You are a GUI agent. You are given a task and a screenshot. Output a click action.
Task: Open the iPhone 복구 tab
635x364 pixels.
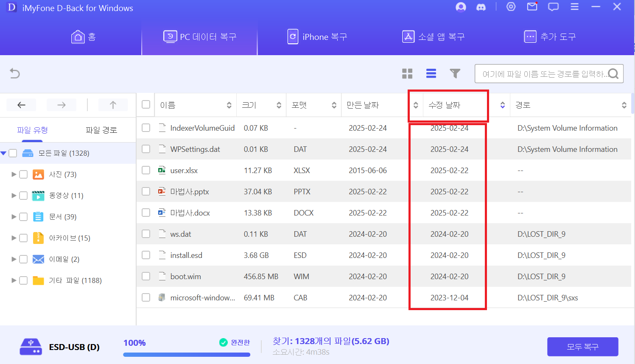317,37
